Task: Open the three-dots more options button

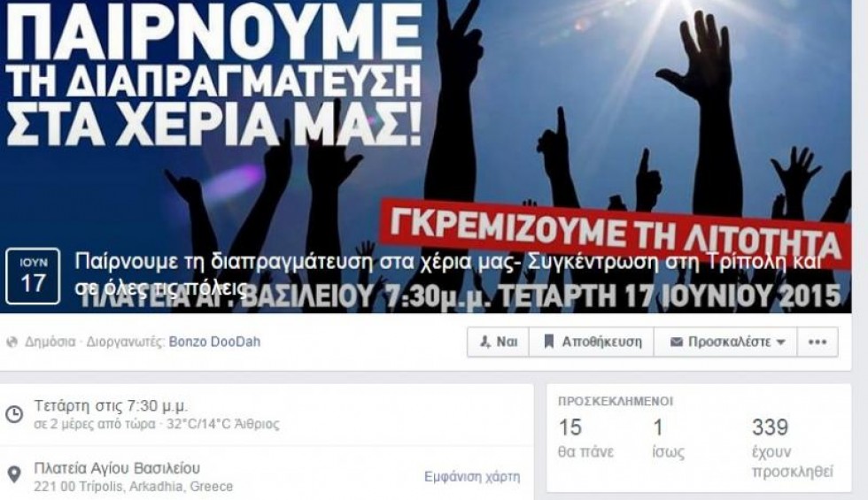Action: [817, 342]
